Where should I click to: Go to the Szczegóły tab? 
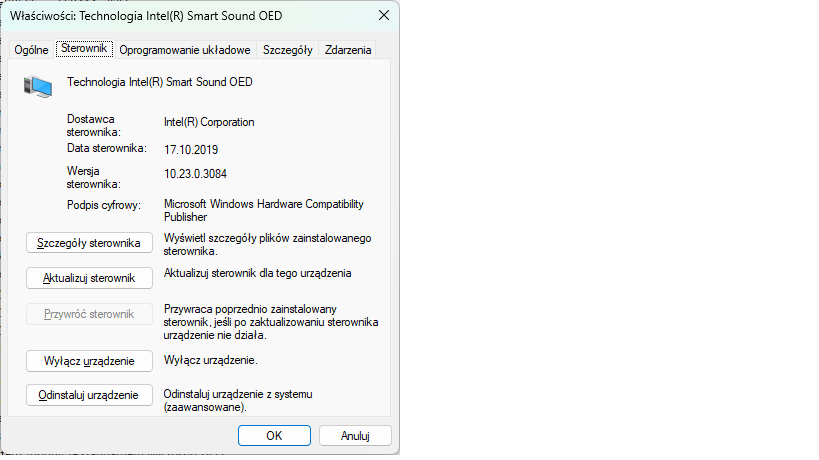(287, 50)
